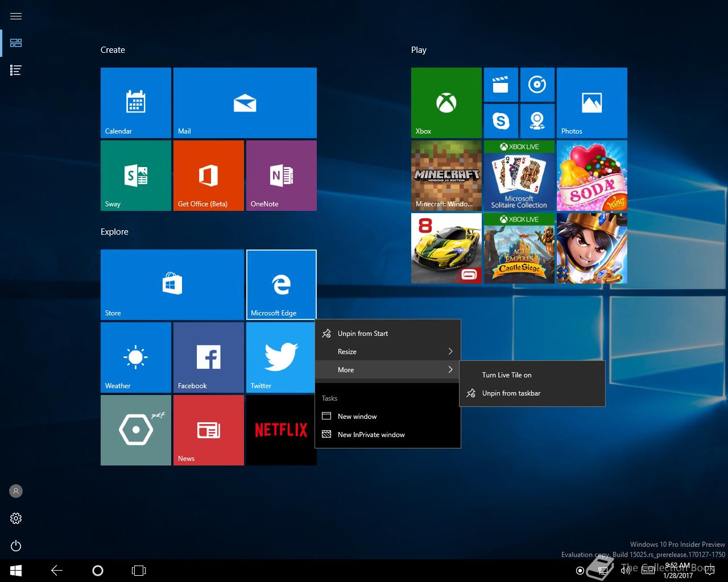Launch the Sway tile
The image size is (728, 582).
coord(136,176)
